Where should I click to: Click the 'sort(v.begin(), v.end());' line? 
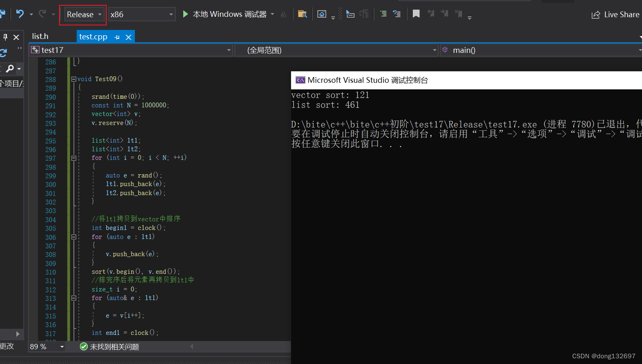(136, 272)
